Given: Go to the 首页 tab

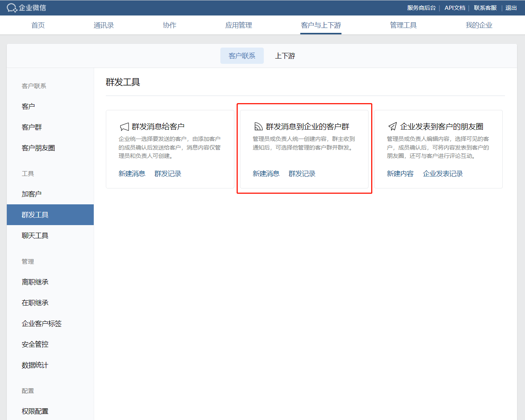Looking at the screenshot, I should point(38,25).
